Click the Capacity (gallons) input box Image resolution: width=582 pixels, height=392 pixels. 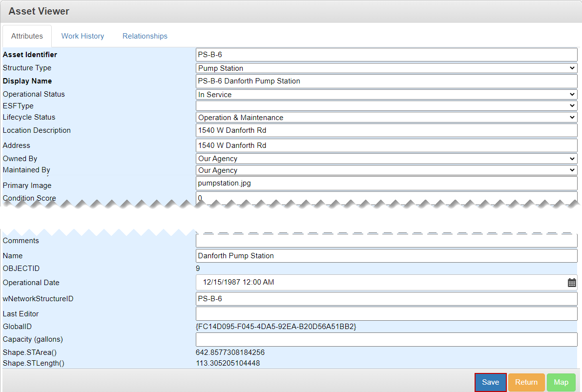pos(386,339)
